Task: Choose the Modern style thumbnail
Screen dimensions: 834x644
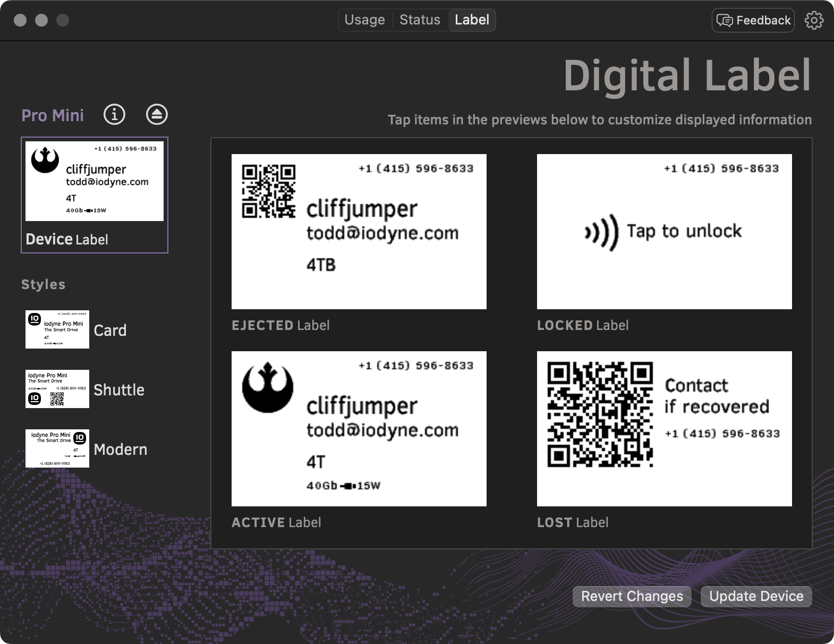Action: 57,448
